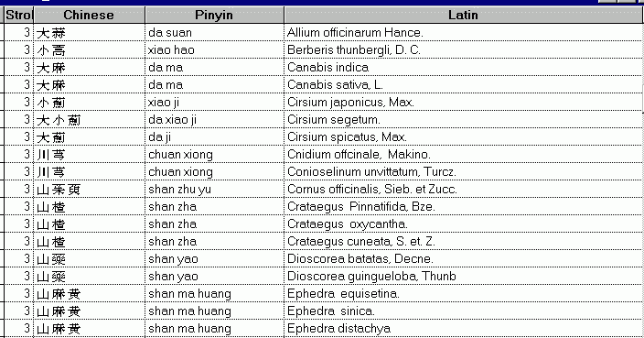Screen dimensions: 644x338
Task: Click the Stroke column header
Action: (19, 15)
